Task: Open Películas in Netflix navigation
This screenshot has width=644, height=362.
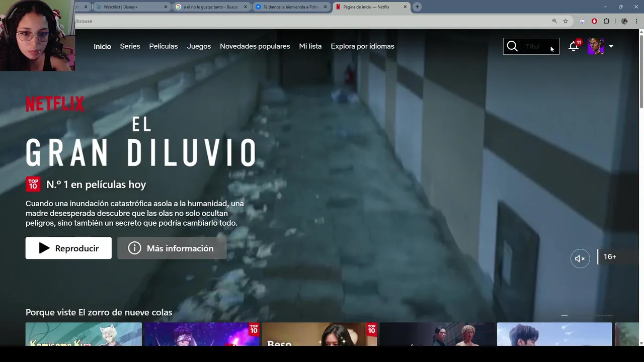Action: click(x=164, y=46)
